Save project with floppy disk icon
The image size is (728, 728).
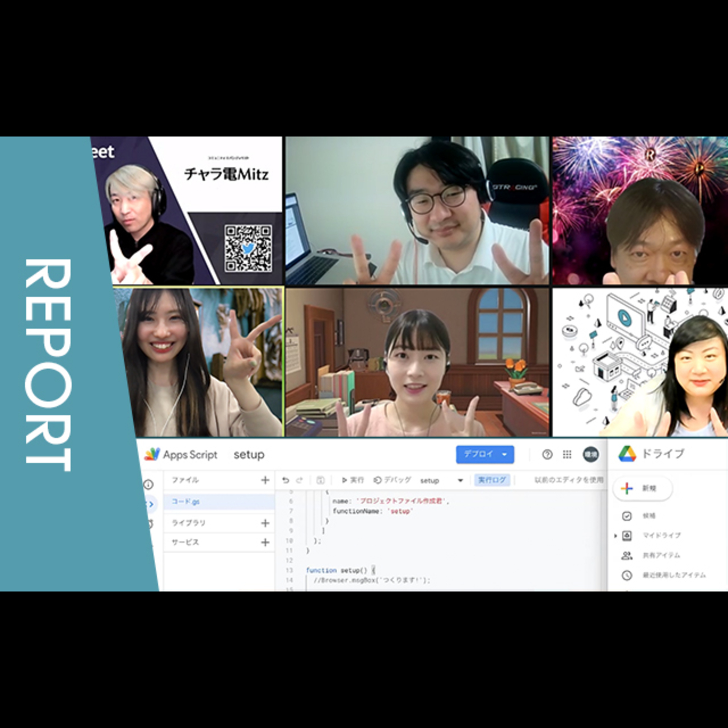[x=320, y=480]
